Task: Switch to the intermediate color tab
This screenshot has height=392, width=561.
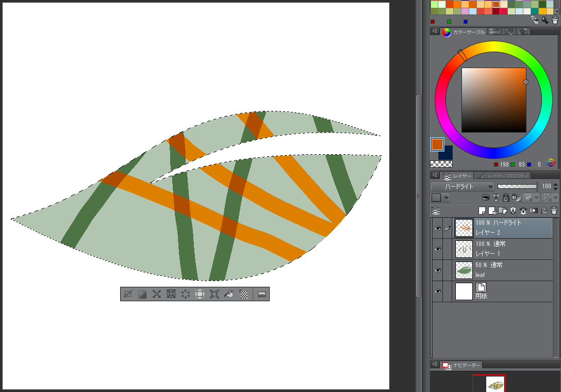Action: [x=508, y=31]
